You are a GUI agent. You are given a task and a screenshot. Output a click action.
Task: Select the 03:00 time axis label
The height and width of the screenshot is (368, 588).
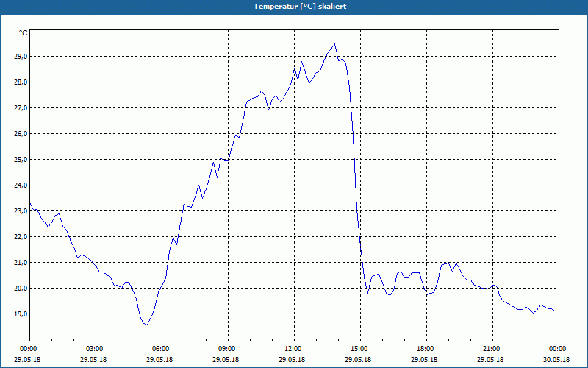point(94,349)
